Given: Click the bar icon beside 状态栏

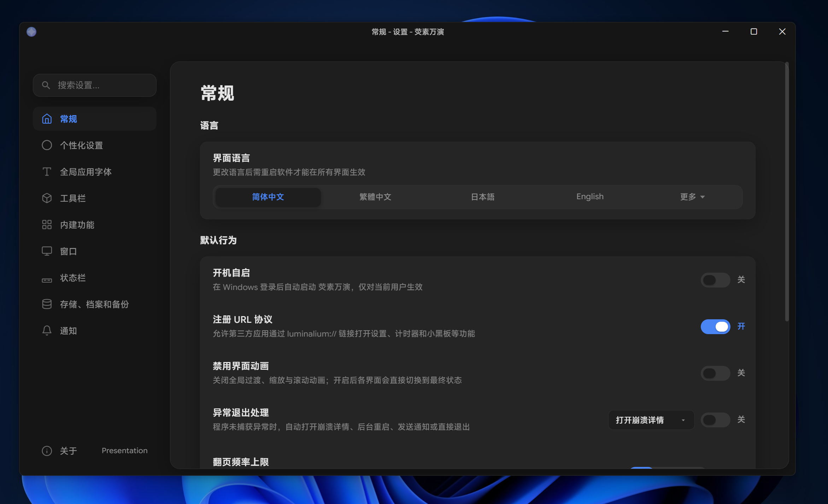Looking at the screenshot, I should click(47, 280).
